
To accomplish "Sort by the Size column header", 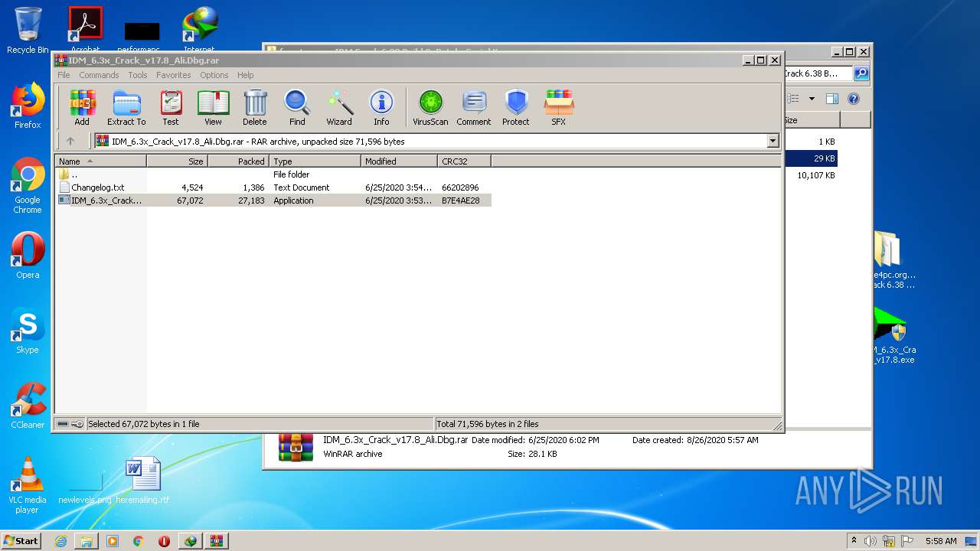I will pyautogui.click(x=177, y=161).
